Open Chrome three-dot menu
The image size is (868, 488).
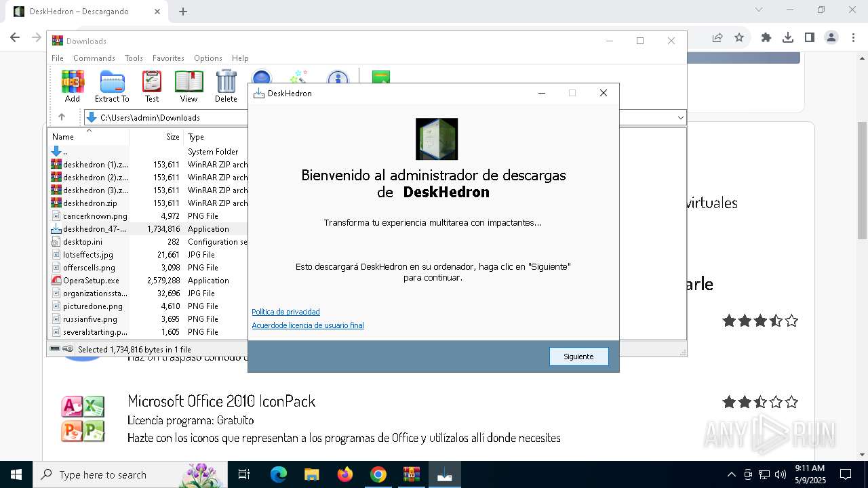[853, 38]
